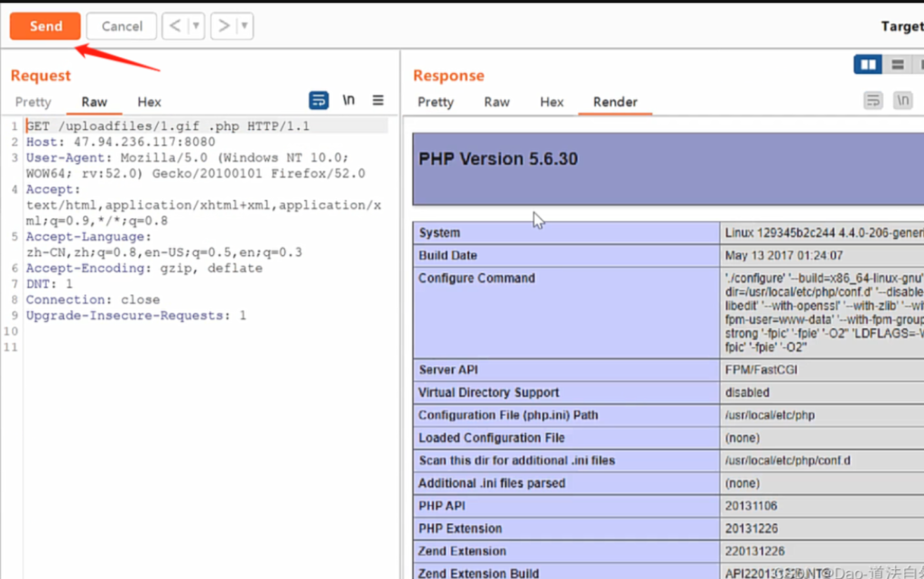Click the Linux 129345b2c244 System value
This screenshot has width=924, height=579.
pos(824,233)
